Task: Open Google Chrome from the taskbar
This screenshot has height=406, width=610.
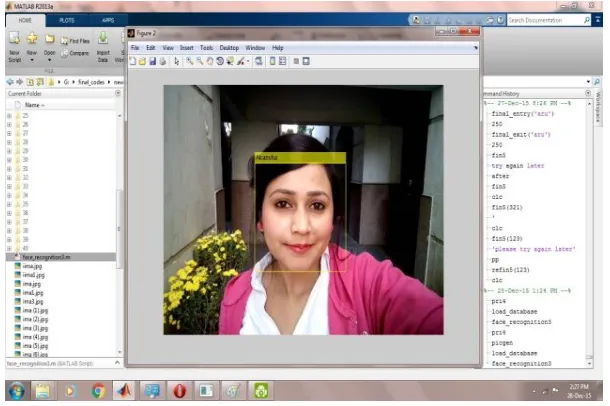Action: click(98, 391)
